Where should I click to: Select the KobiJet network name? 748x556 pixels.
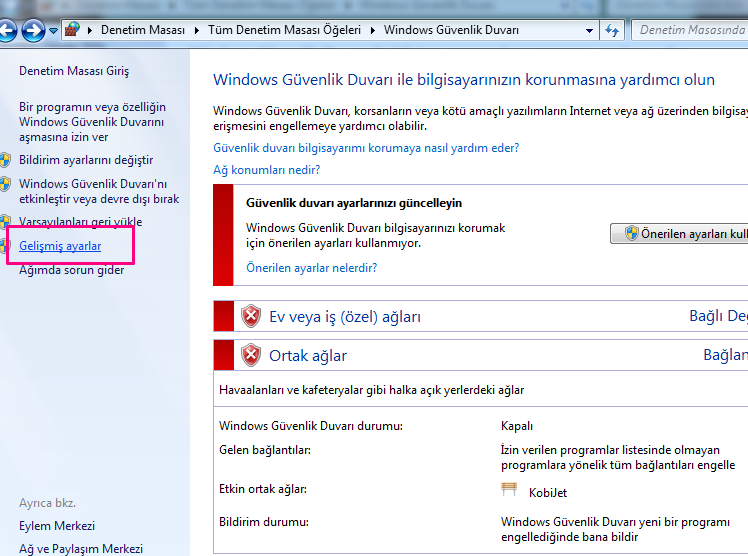548,493
